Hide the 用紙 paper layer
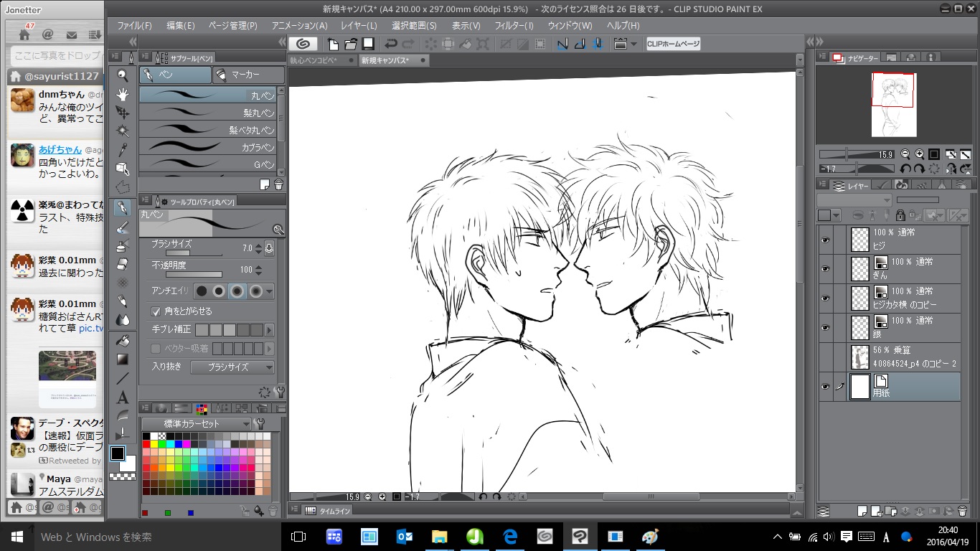The height and width of the screenshot is (551, 980). click(x=825, y=386)
